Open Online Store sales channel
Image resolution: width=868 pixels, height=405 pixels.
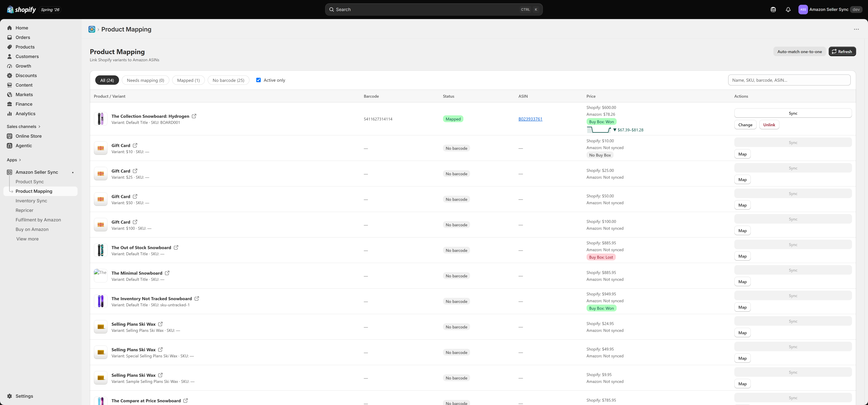pyautogui.click(x=28, y=136)
